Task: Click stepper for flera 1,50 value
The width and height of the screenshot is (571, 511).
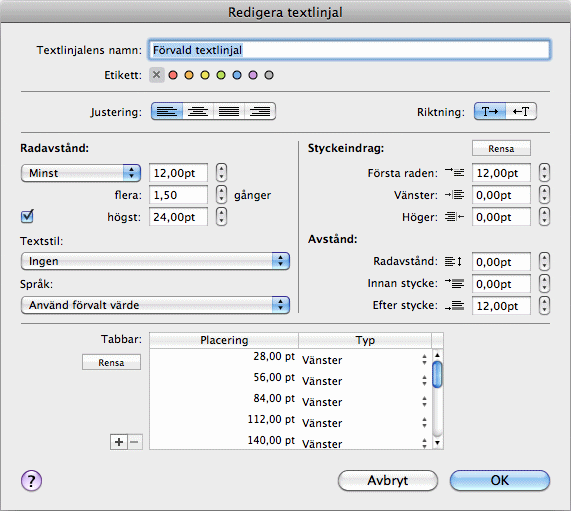Action: (x=221, y=194)
